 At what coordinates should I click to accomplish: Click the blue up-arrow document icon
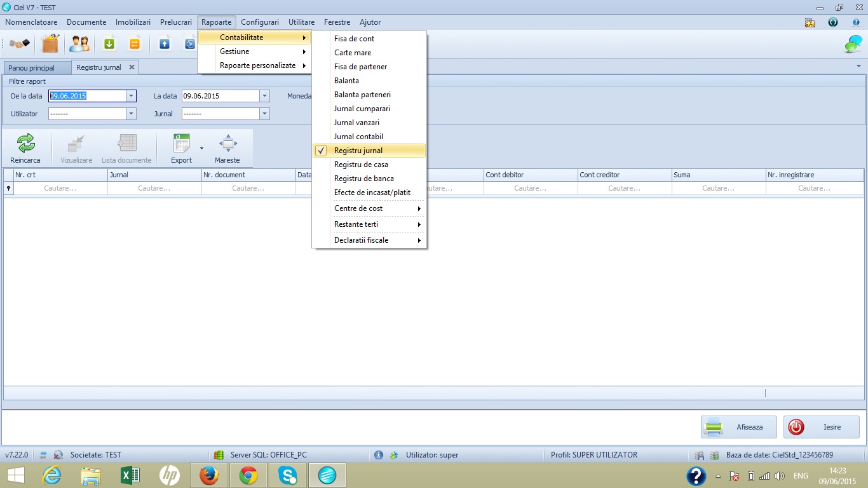pyautogui.click(x=165, y=44)
